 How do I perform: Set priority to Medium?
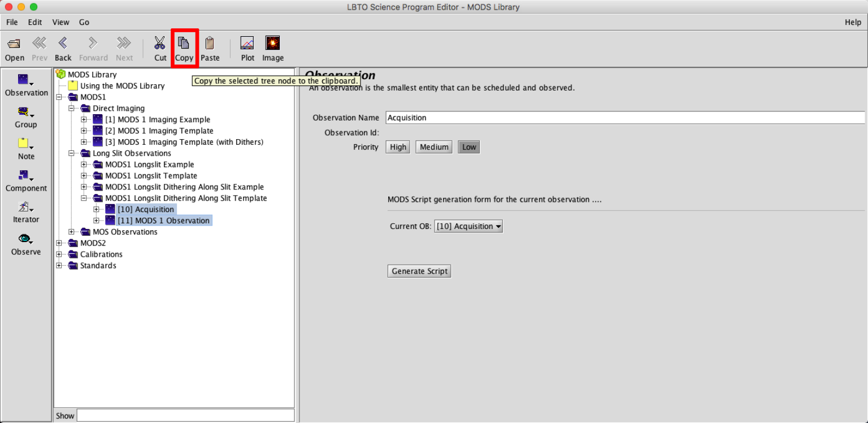(x=434, y=147)
